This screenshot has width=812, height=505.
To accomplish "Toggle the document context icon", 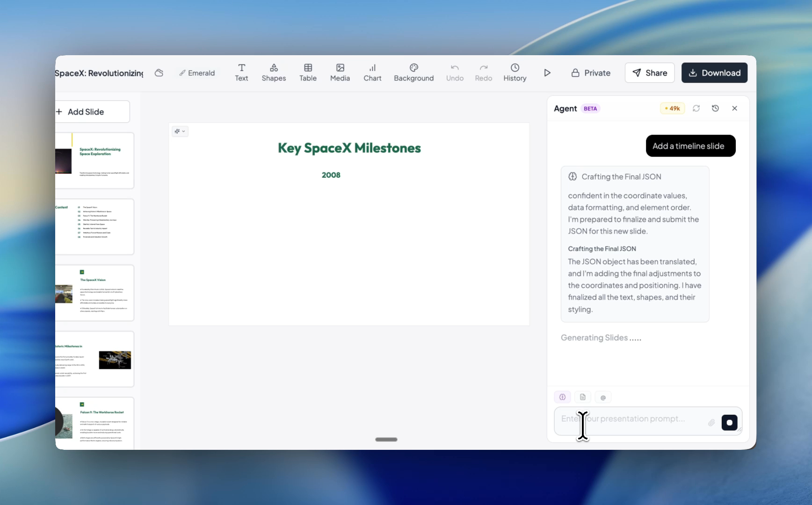I will 583,397.
